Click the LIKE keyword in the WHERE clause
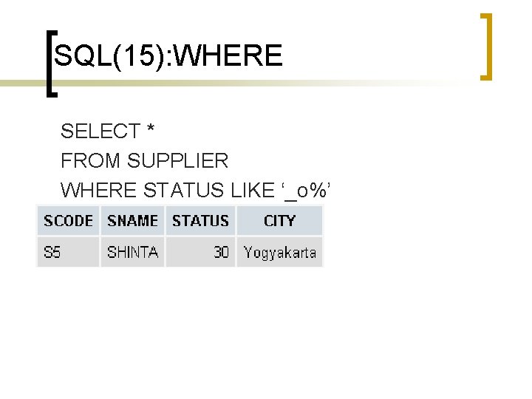Screen dimensions: 532x399 pos(252,190)
